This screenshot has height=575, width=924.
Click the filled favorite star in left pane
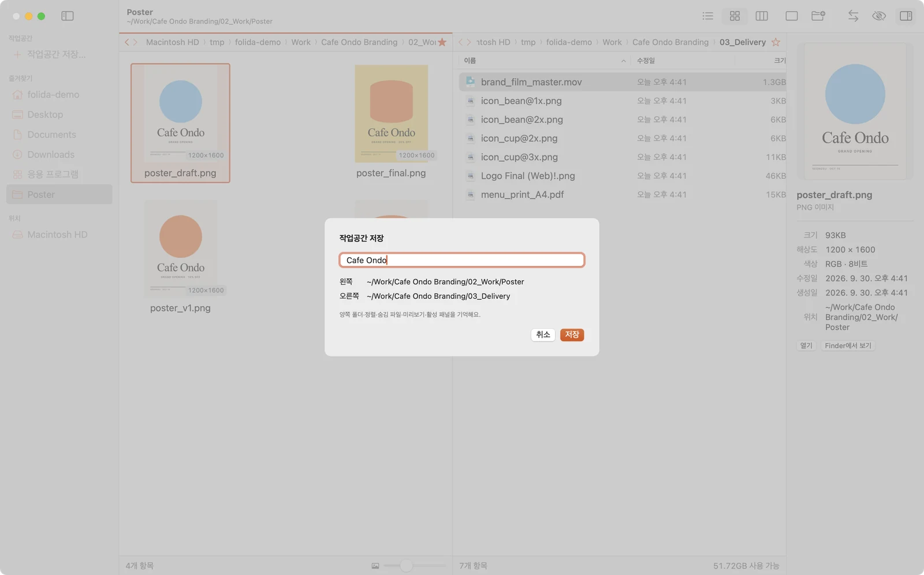(x=442, y=42)
